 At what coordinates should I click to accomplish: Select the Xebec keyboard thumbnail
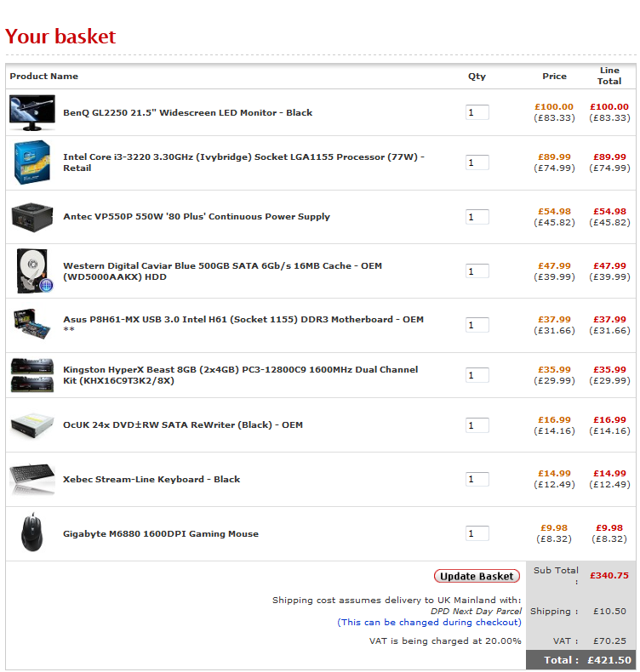[31, 479]
